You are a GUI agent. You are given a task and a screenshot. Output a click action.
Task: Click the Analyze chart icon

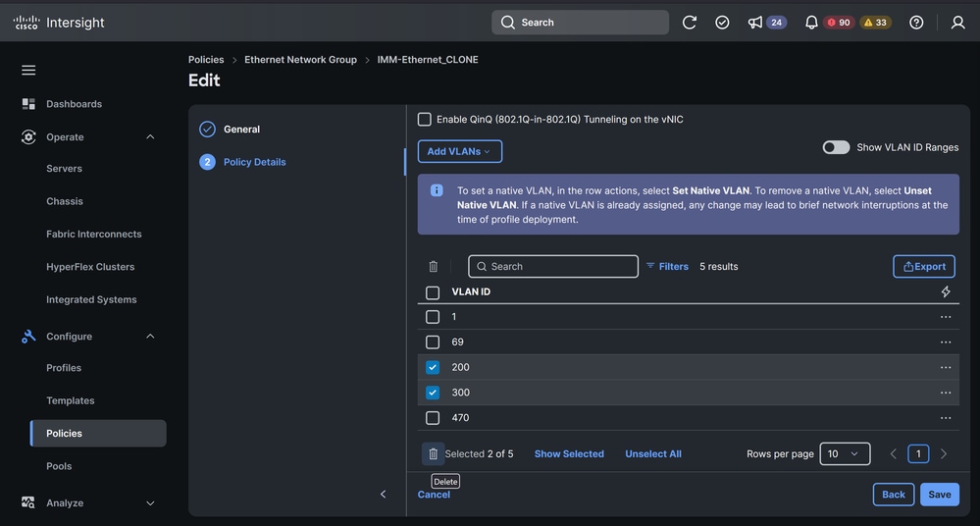pos(28,502)
